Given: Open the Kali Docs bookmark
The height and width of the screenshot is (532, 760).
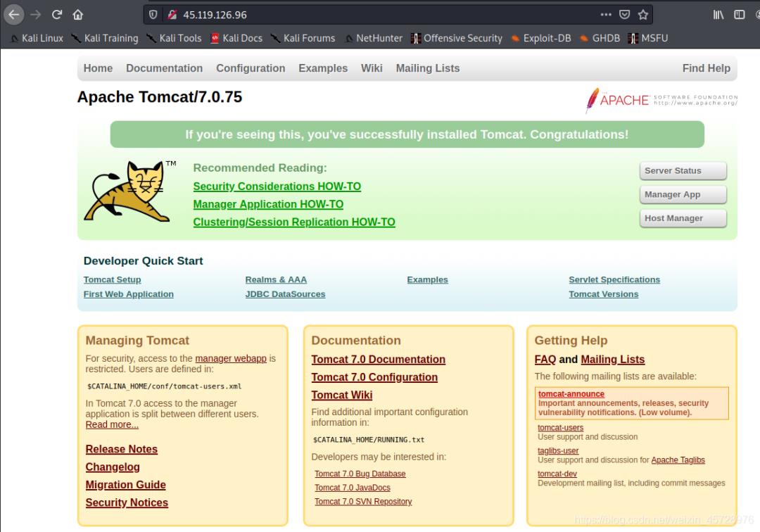Looking at the screenshot, I should tap(236, 38).
